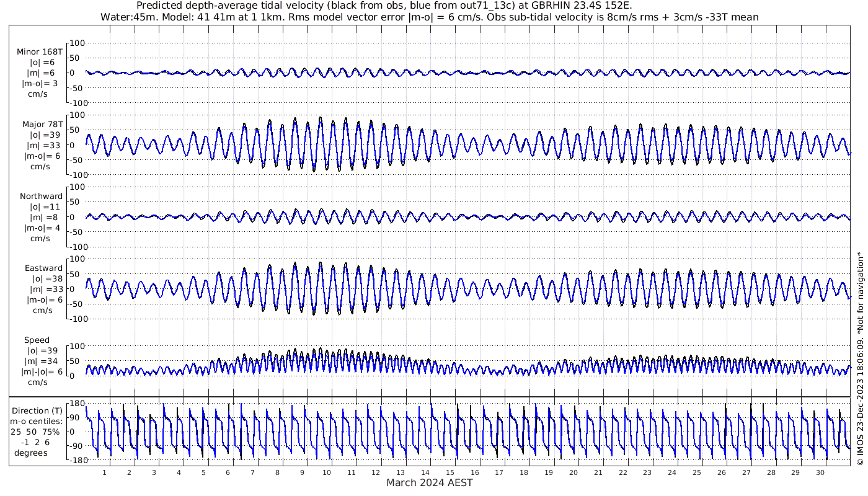
Task: Click the '-1 2 6' centile values
Action: pos(36,442)
